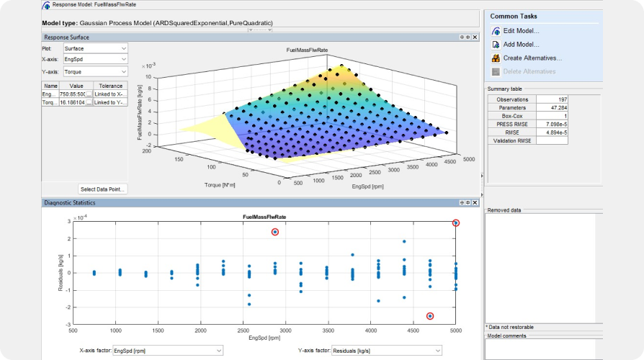The height and width of the screenshot is (360, 644).
Task: Select the circled outlier near 2900 rpm
Action: coord(275,232)
